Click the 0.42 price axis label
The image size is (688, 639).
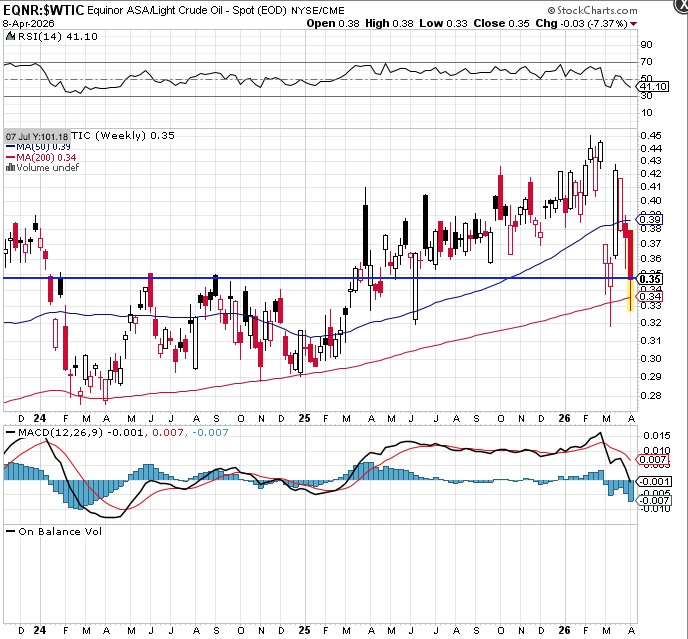click(650, 174)
